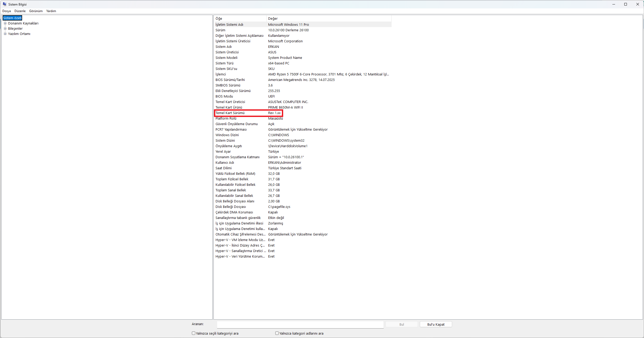Expand the Yazılım Ortamı tree node
Viewport: 644px width, 338px height.
[5, 34]
